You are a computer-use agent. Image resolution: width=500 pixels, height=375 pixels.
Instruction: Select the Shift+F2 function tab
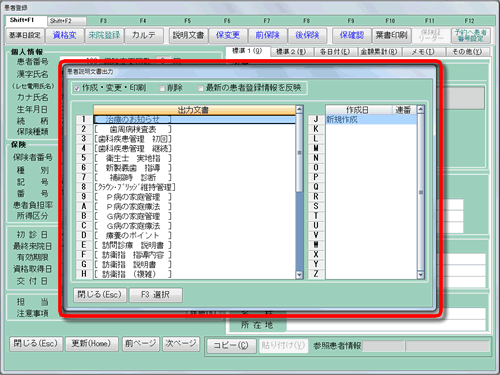coord(67,21)
